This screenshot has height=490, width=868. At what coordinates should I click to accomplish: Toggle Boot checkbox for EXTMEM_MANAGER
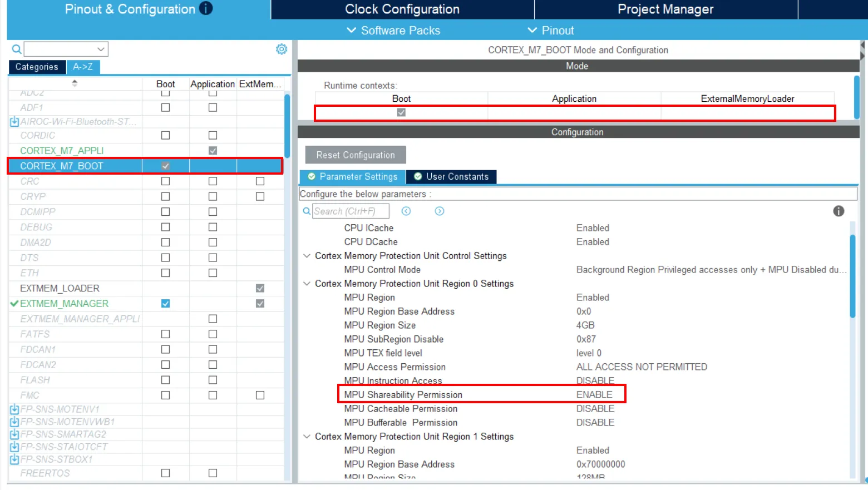165,304
